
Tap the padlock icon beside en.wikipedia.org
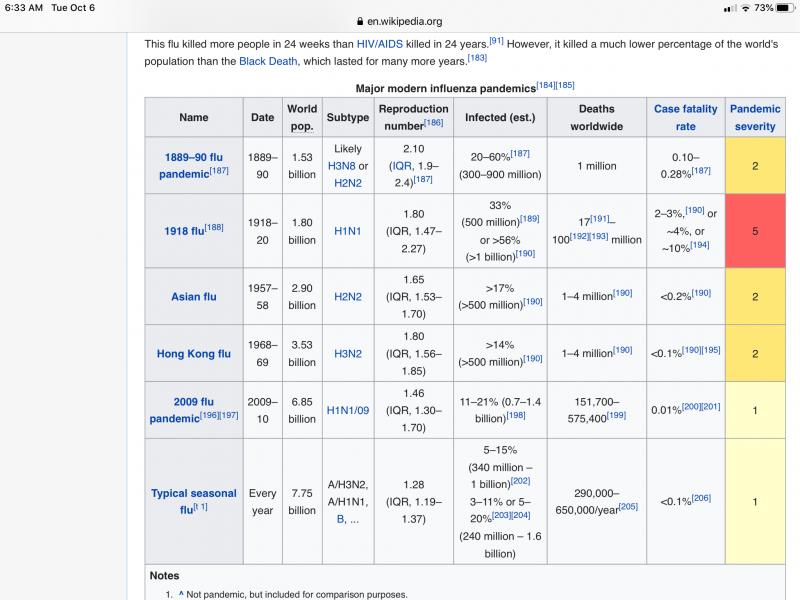pyautogui.click(x=360, y=21)
